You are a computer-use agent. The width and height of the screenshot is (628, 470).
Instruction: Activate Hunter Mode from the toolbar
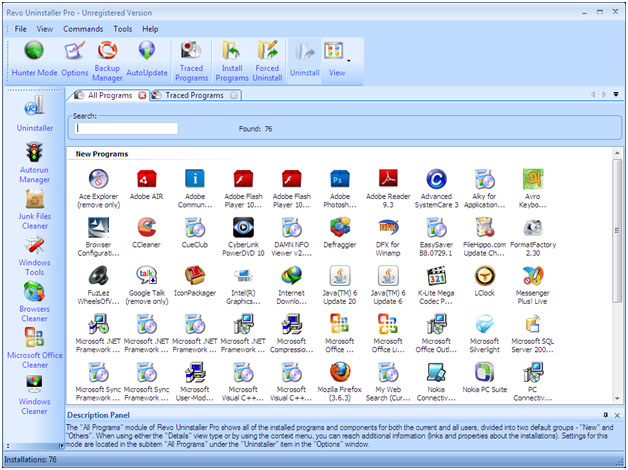pos(33,58)
